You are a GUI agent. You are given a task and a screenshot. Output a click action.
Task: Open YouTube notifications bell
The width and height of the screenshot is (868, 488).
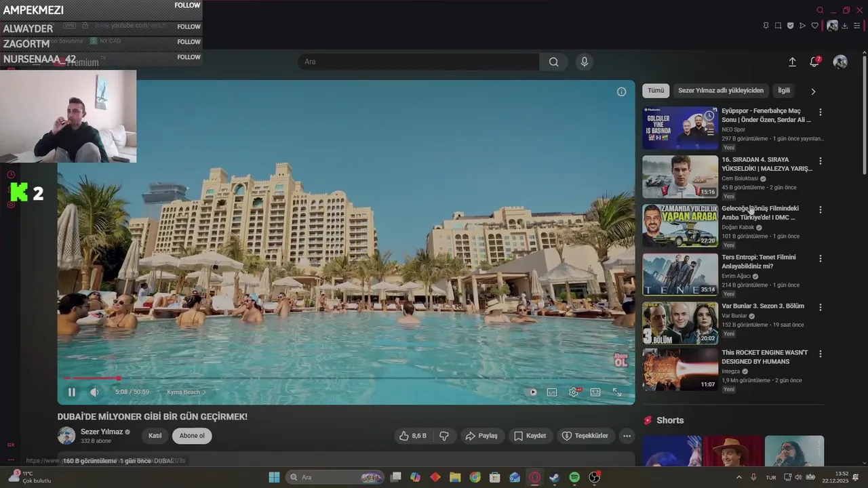click(x=814, y=62)
